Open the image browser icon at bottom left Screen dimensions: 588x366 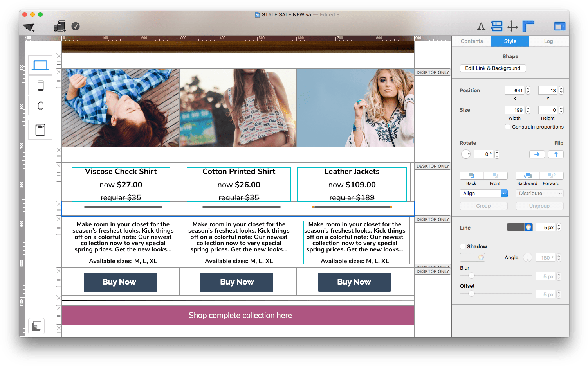36,326
